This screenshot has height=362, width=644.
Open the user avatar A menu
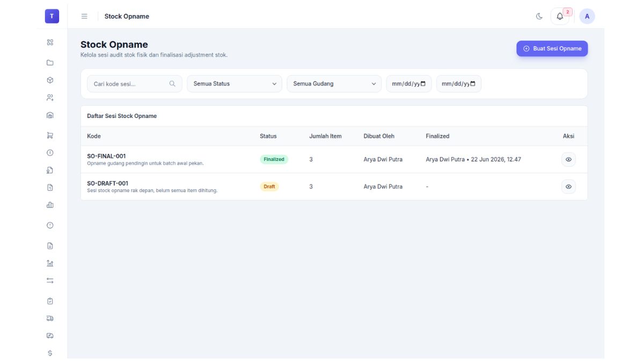click(587, 16)
